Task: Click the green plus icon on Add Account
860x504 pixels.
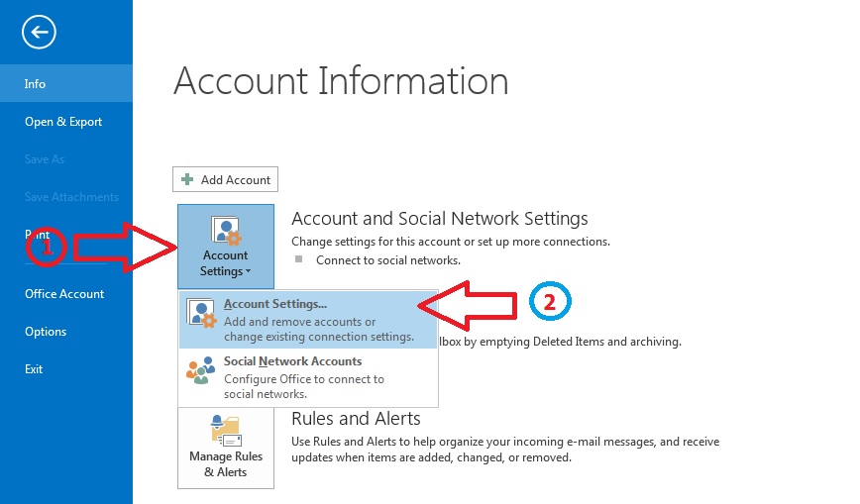Action: pyautogui.click(x=187, y=179)
